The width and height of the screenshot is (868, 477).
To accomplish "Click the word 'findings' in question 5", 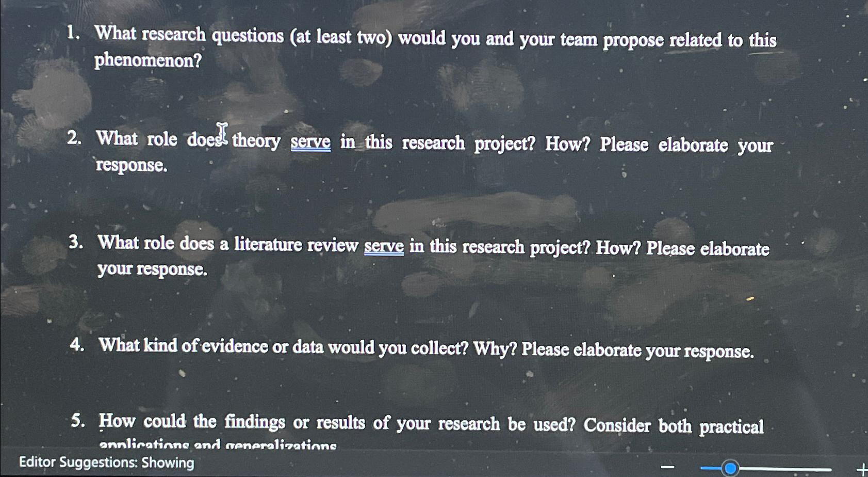I will 254,422.
